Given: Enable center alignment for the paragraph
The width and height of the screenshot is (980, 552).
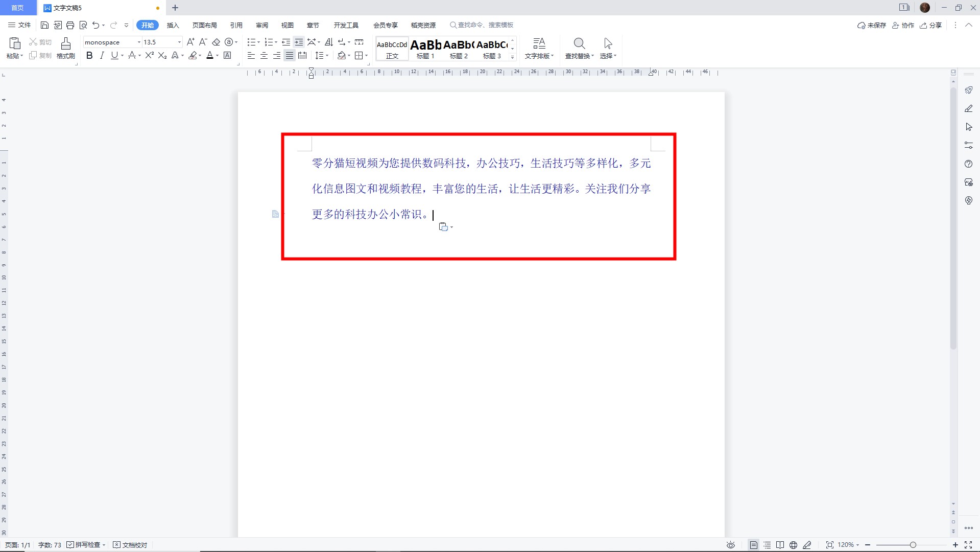Looking at the screenshot, I should pyautogui.click(x=264, y=56).
